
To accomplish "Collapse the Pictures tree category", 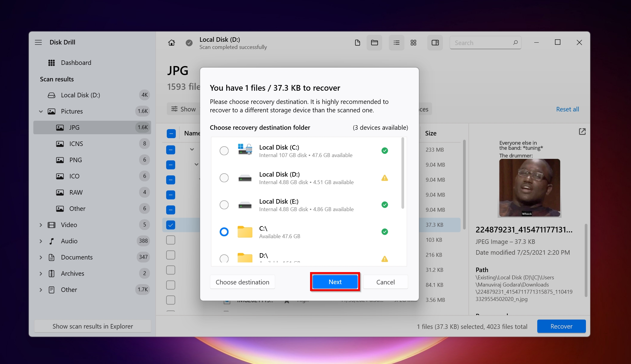I will click(x=41, y=111).
